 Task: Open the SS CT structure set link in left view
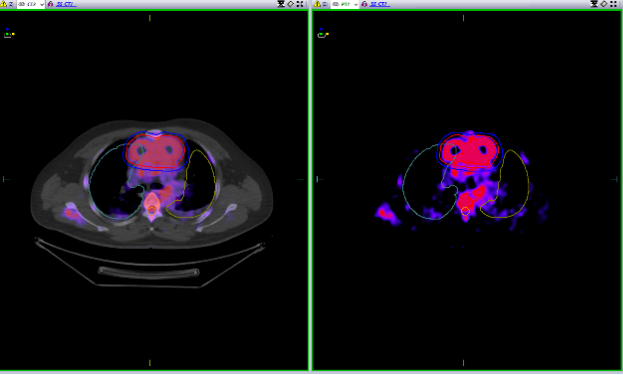tap(66, 4)
